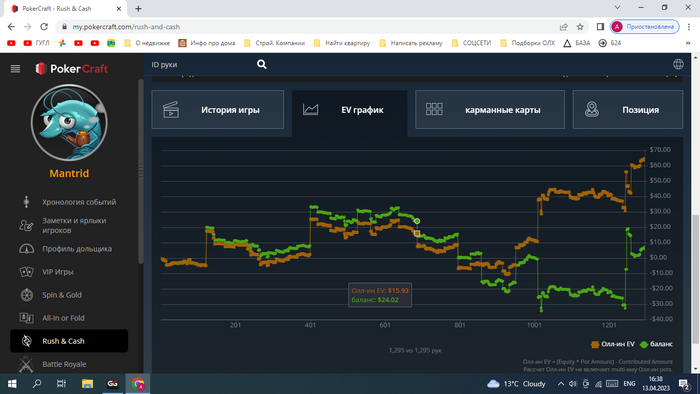Image resolution: width=700 pixels, height=394 pixels.
Task: Open Строй. Компании bookmark folder
Action: point(274,43)
